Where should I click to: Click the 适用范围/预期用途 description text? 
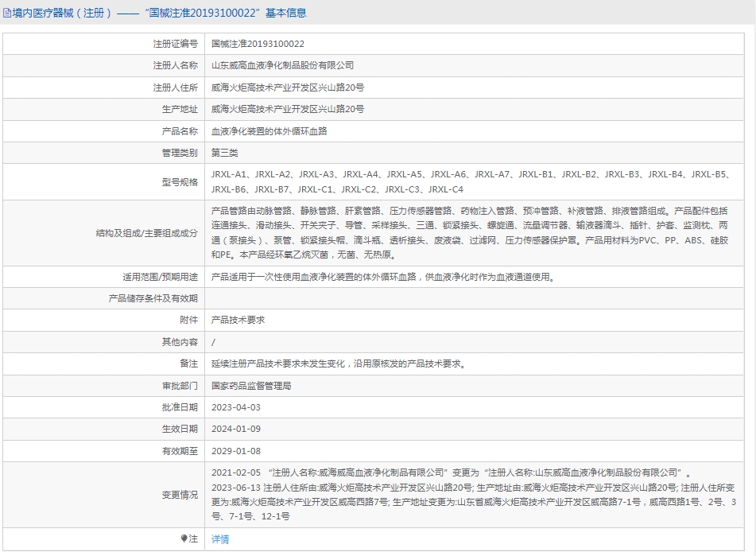[382, 277]
